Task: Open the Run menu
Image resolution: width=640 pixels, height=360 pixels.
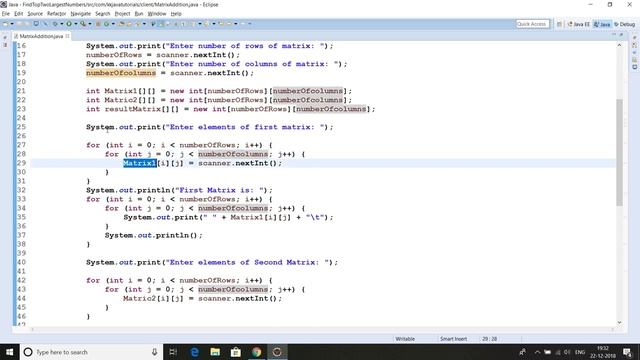Action: pos(139,13)
